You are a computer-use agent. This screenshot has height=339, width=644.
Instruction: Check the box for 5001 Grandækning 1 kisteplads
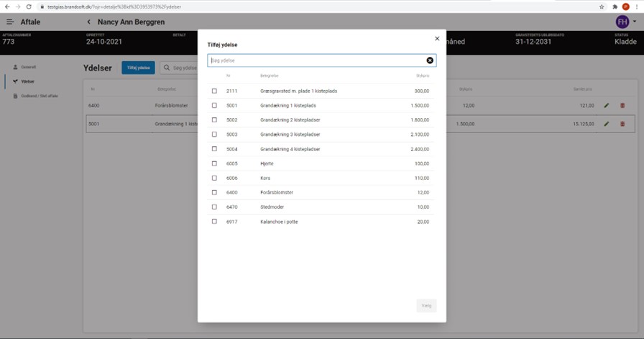pos(214,105)
